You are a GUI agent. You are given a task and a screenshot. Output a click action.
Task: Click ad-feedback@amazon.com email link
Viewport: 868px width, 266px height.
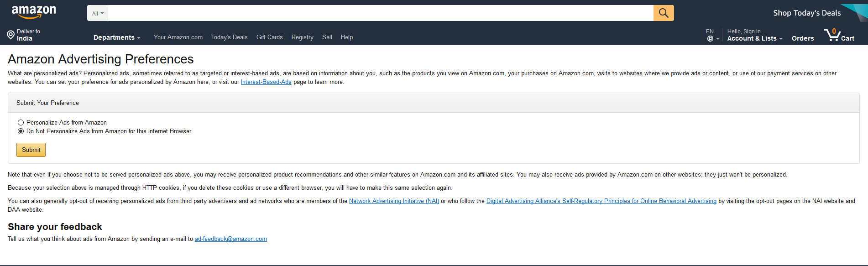point(231,239)
